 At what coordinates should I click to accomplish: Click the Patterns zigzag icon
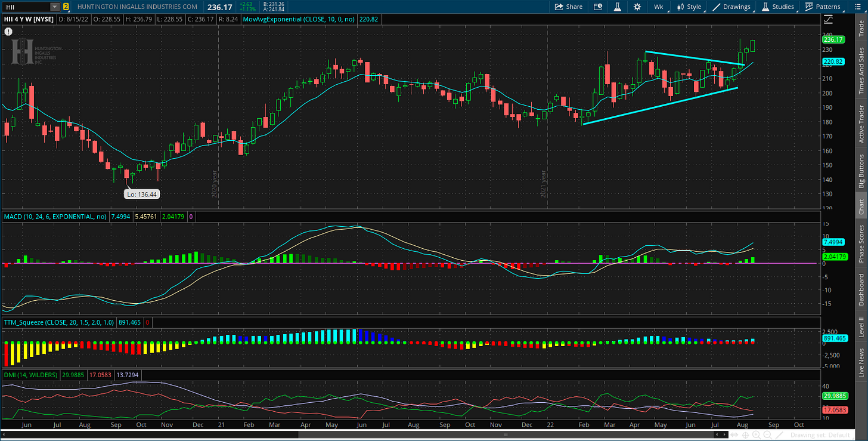809,7
